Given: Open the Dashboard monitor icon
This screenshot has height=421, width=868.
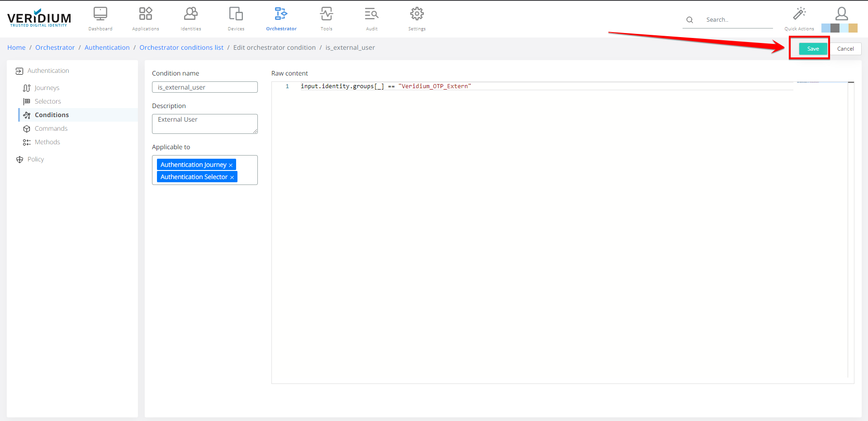Looking at the screenshot, I should (x=100, y=14).
